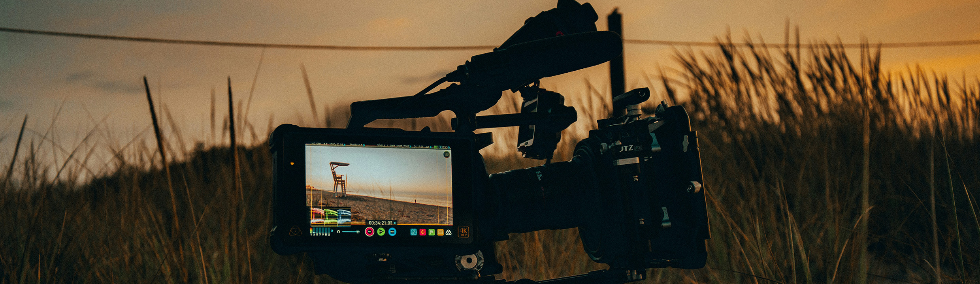
Task: Open the remaining disk time indicator
Action: pyautogui.click(x=419, y=147)
